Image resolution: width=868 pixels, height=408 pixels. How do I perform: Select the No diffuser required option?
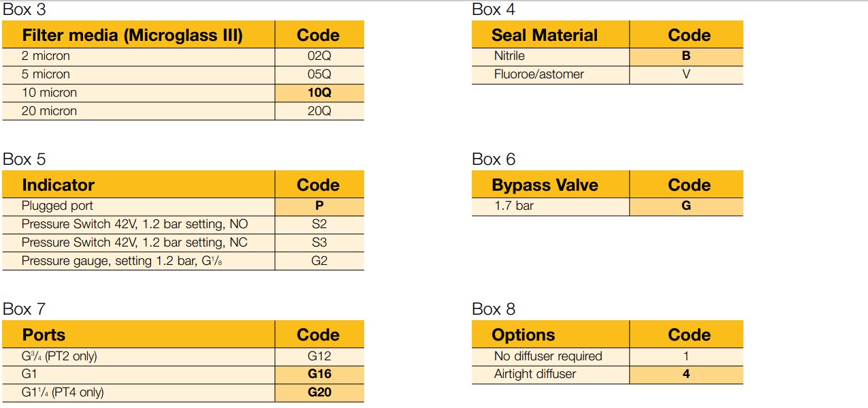(548, 356)
